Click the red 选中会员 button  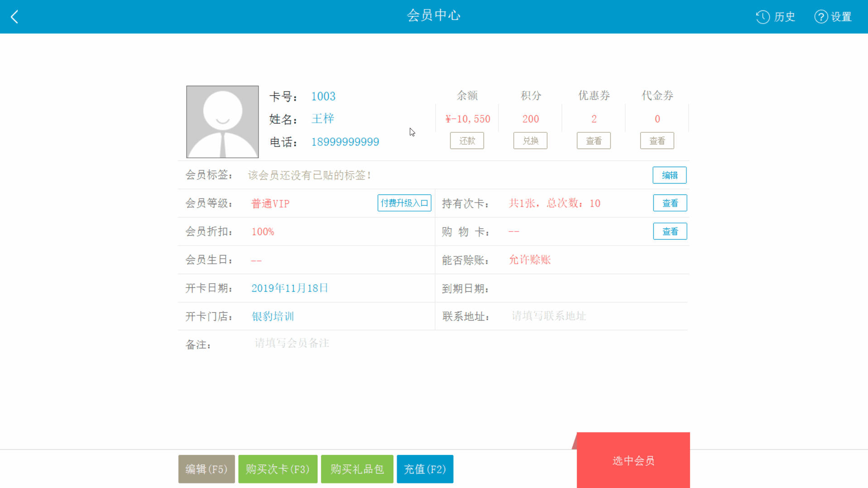(x=633, y=461)
